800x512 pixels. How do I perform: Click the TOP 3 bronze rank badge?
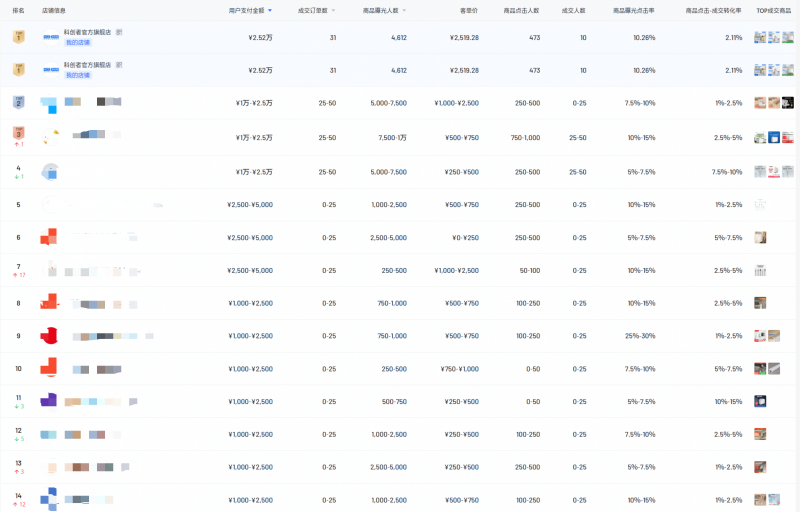18,134
